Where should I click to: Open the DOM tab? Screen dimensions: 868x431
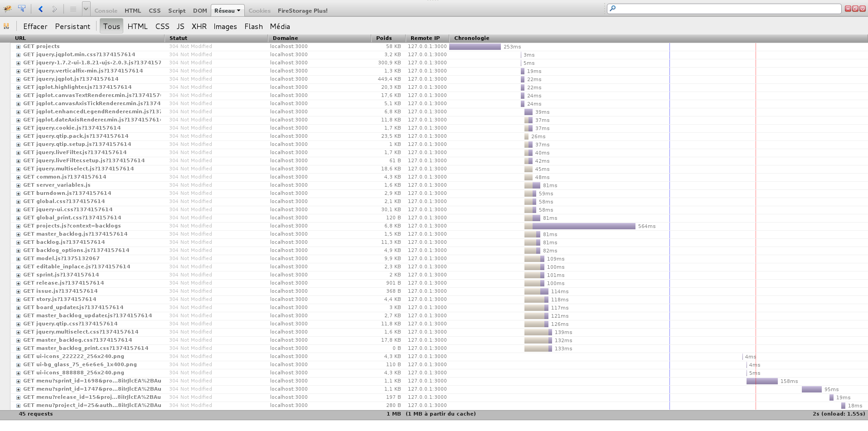(x=200, y=10)
